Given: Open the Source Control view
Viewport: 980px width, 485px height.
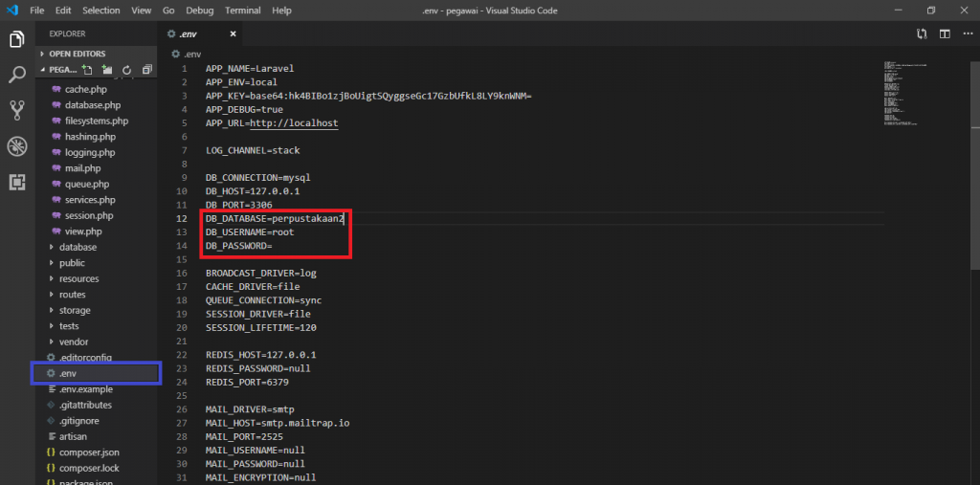Looking at the screenshot, I should coord(16,110).
